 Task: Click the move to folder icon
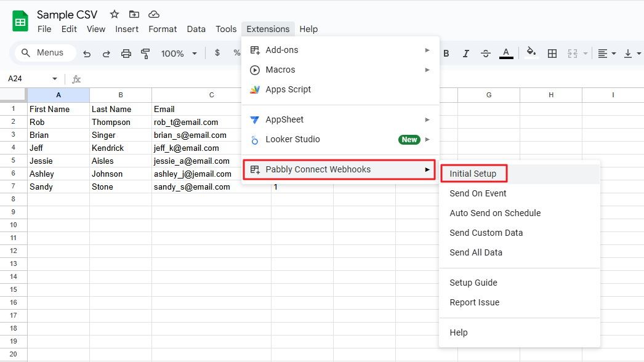coord(134,14)
